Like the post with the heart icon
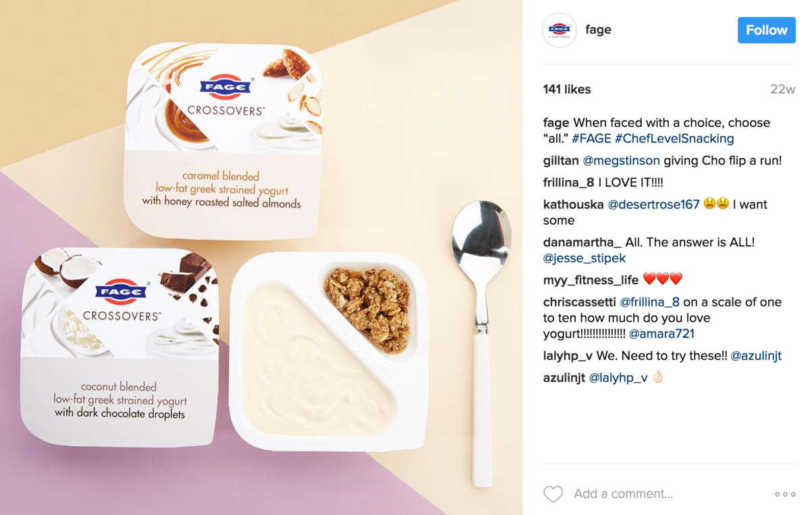 pyautogui.click(x=553, y=494)
